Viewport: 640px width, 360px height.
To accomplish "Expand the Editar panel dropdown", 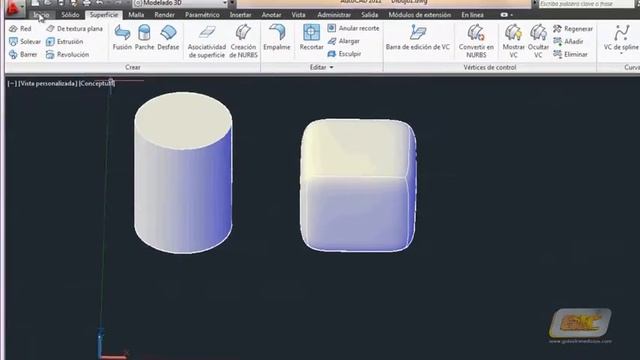I will tap(322, 67).
